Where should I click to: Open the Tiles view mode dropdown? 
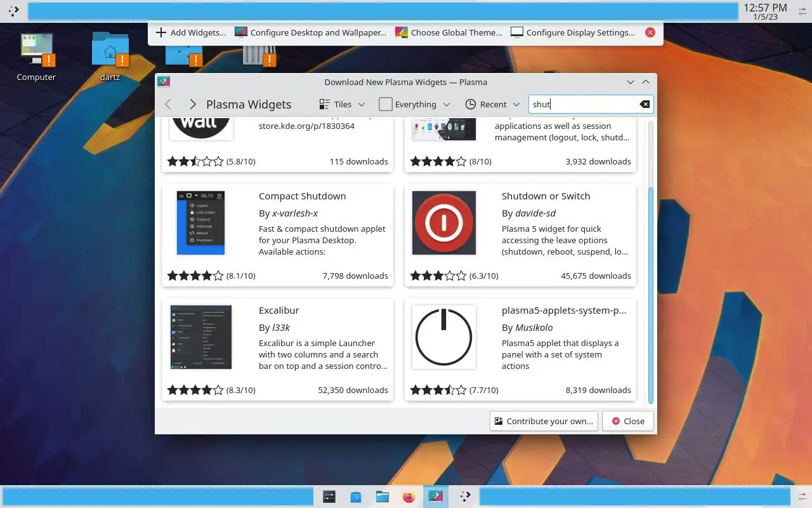pyautogui.click(x=342, y=104)
